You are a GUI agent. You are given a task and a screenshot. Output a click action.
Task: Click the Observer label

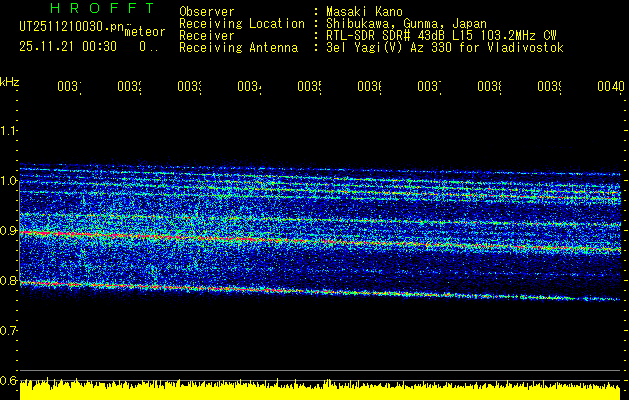(207, 11)
